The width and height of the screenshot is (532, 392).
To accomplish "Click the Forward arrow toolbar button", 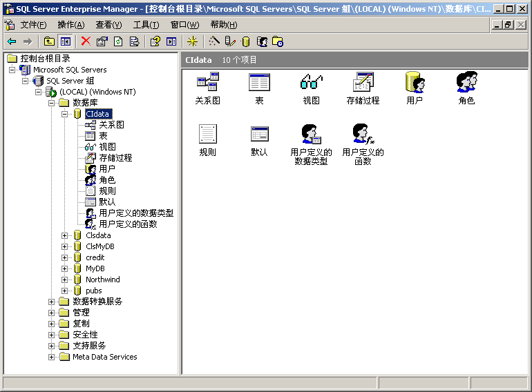I will click(x=28, y=41).
